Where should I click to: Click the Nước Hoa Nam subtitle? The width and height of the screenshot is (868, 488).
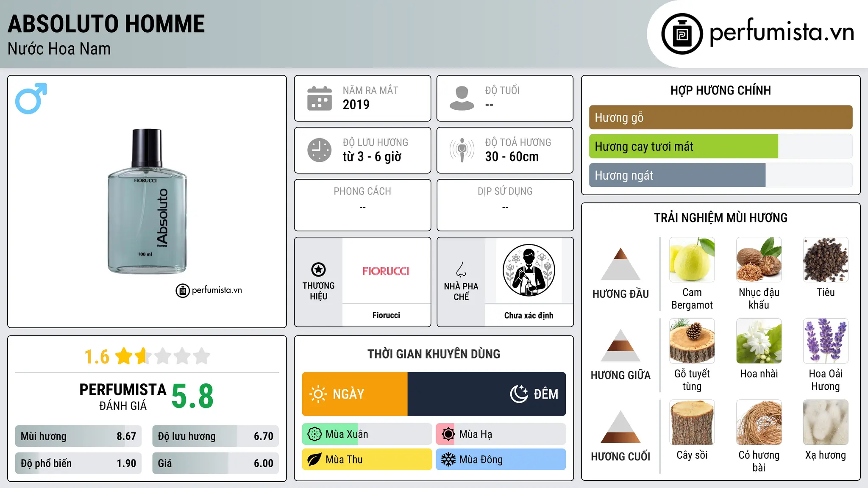(59, 49)
